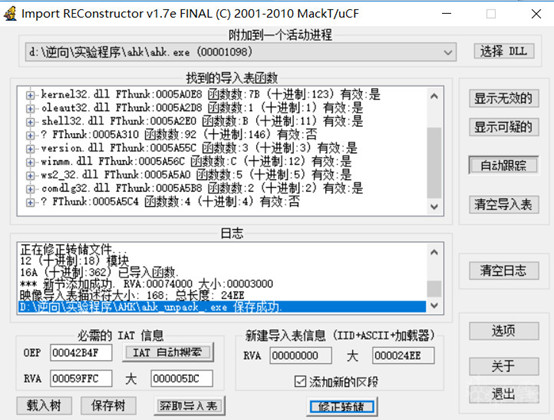The width and height of the screenshot is (554, 420).
Task: Click the 保存树 button
Action: [x=108, y=406]
